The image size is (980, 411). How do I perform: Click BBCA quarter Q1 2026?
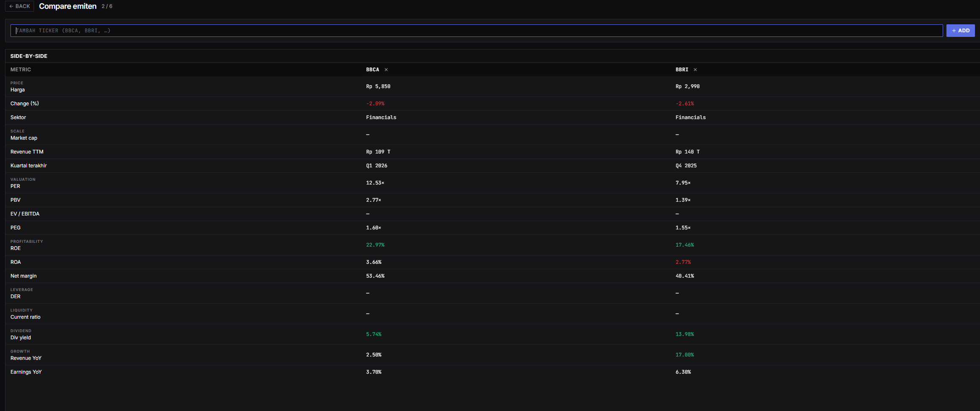(377, 166)
